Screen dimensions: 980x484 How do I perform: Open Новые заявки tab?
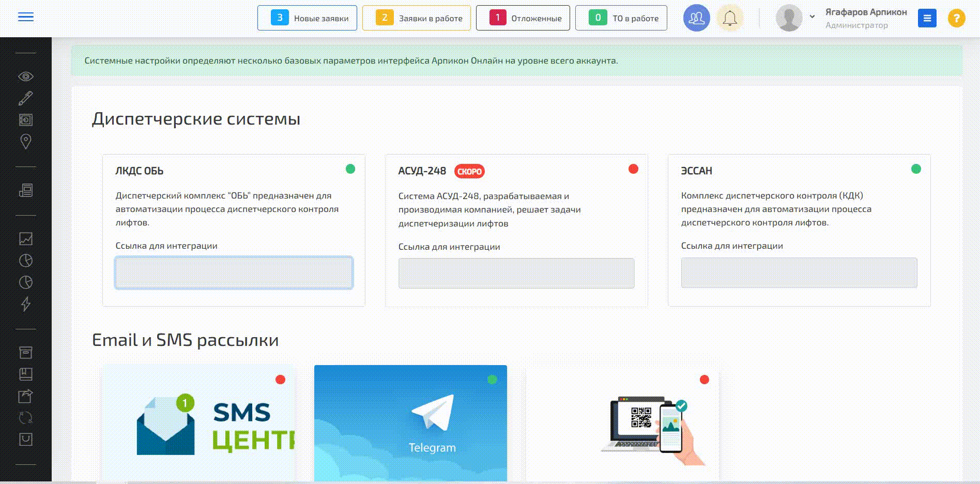point(307,18)
